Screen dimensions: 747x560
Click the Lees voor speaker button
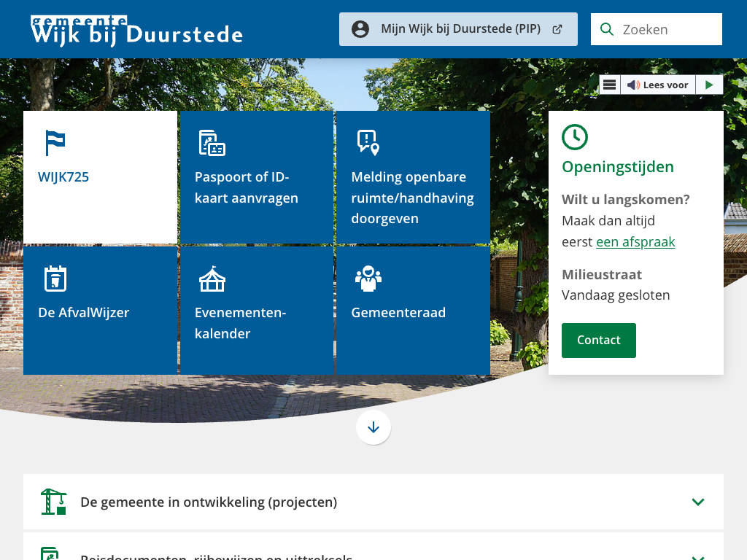(657, 85)
